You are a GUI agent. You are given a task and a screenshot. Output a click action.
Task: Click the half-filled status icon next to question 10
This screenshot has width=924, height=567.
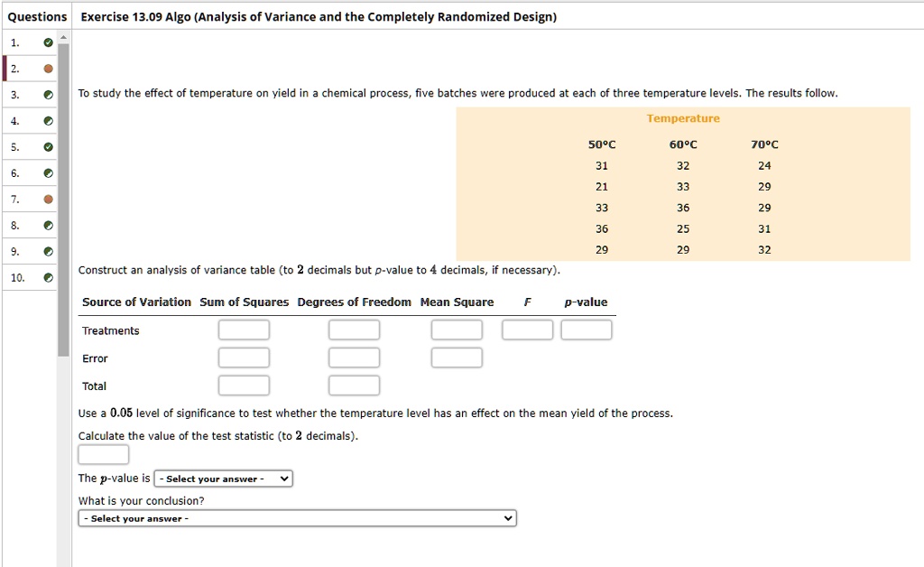(x=49, y=277)
